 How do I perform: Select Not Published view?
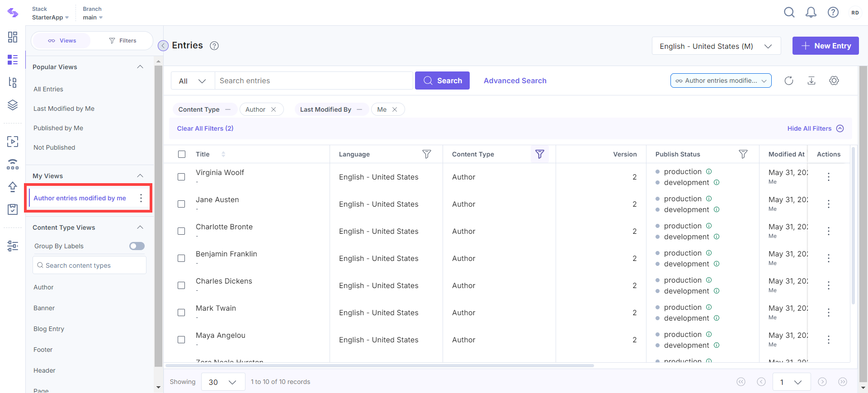click(54, 147)
